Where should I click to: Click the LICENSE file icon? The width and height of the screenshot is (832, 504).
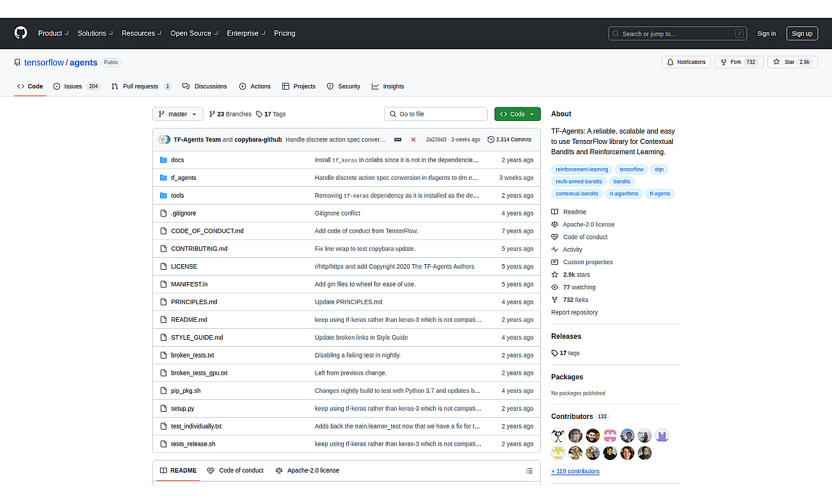163,266
